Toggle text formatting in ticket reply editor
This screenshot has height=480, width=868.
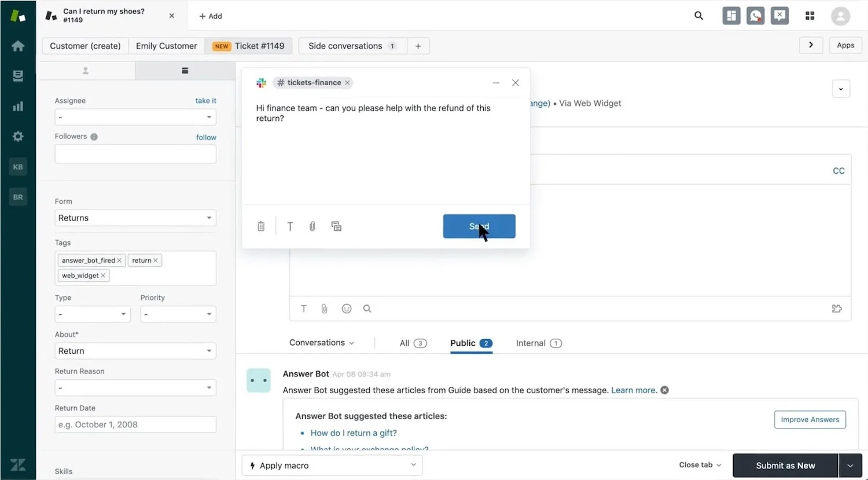[303, 309]
